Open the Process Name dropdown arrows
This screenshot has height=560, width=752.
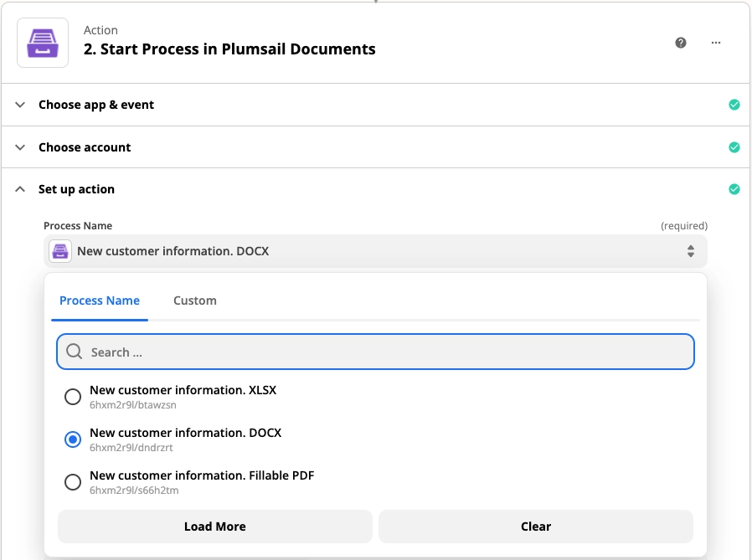pos(691,251)
